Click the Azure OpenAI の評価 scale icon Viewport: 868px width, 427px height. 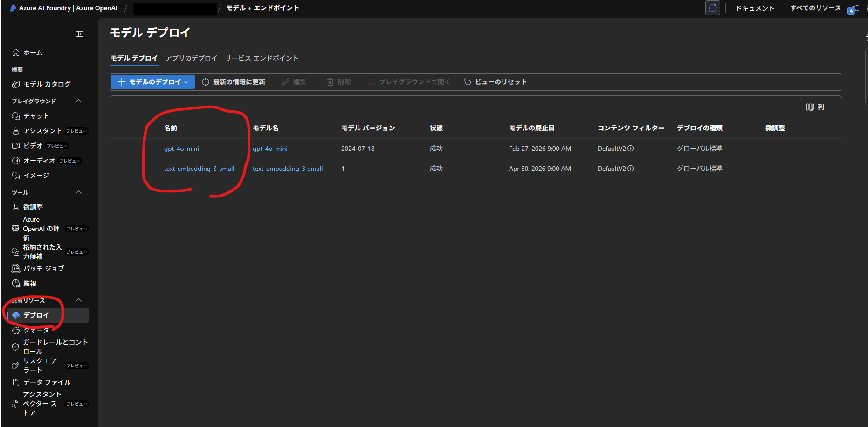point(15,229)
